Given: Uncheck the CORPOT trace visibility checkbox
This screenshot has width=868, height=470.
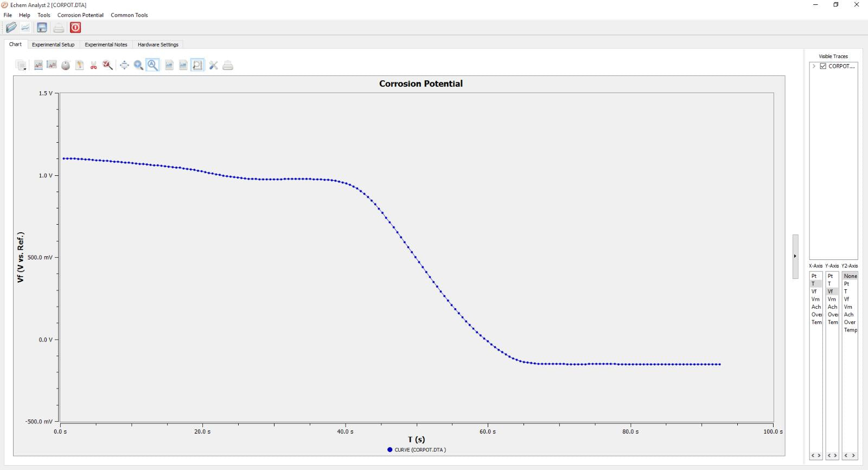Looking at the screenshot, I should click(x=823, y=66).
